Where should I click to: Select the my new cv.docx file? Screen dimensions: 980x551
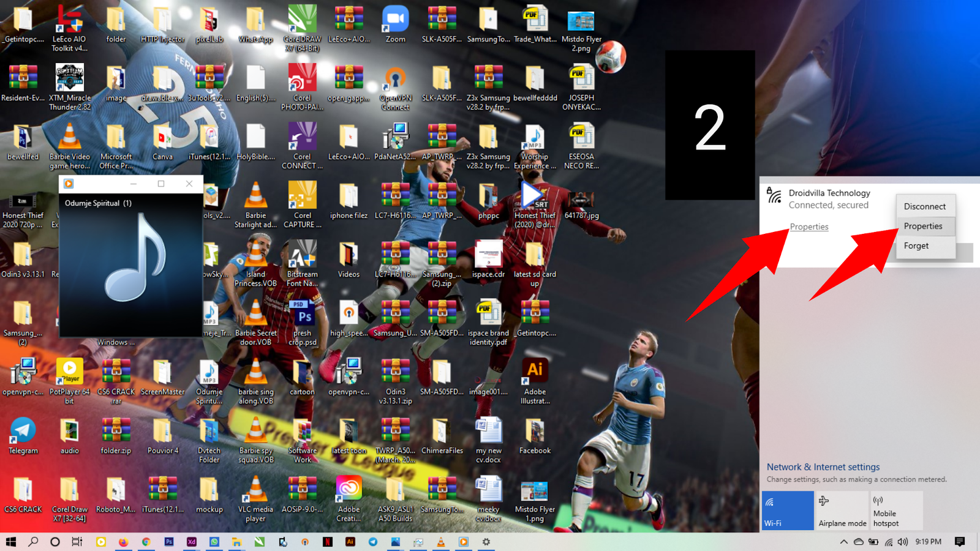click(488, 440)
